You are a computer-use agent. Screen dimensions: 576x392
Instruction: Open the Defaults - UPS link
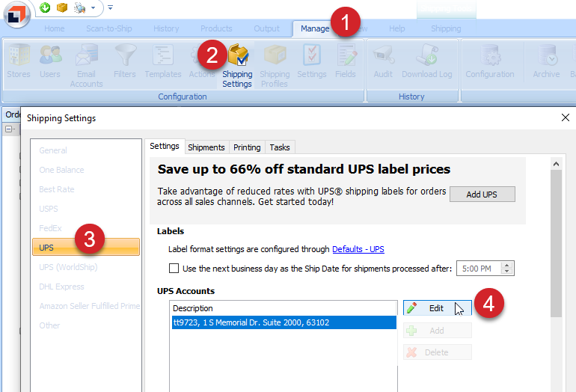(358, 249)
